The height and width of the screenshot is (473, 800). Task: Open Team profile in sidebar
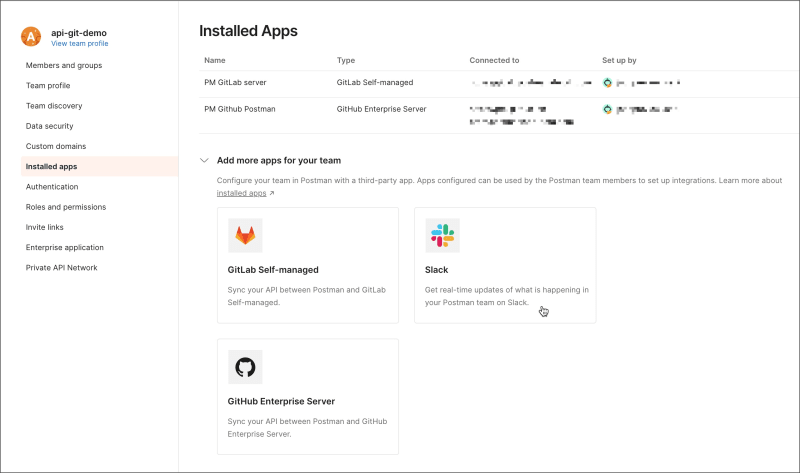click(x=48, y=85)
